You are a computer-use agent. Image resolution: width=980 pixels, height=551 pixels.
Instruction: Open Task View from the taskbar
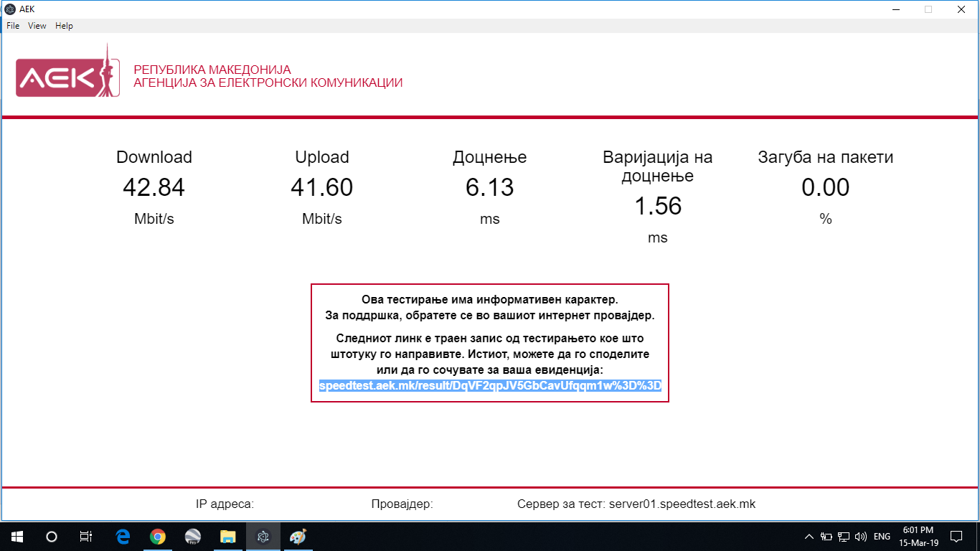tap(86, 536)
